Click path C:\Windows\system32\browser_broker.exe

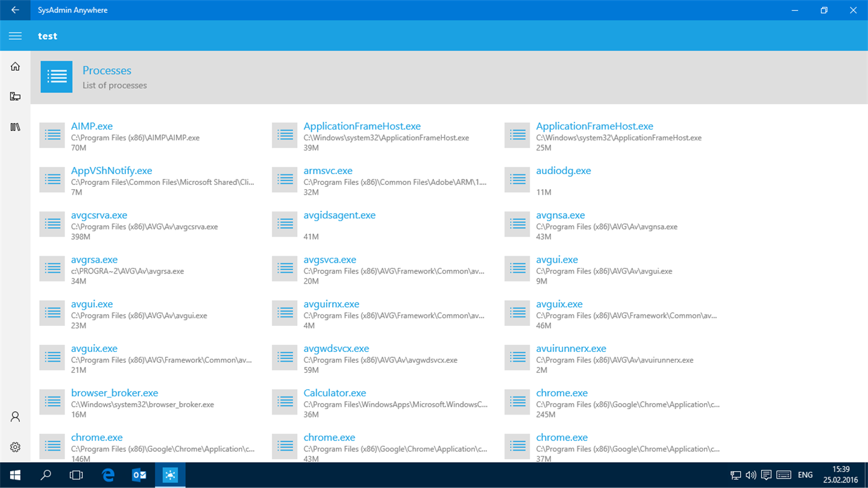coord(142,405)
